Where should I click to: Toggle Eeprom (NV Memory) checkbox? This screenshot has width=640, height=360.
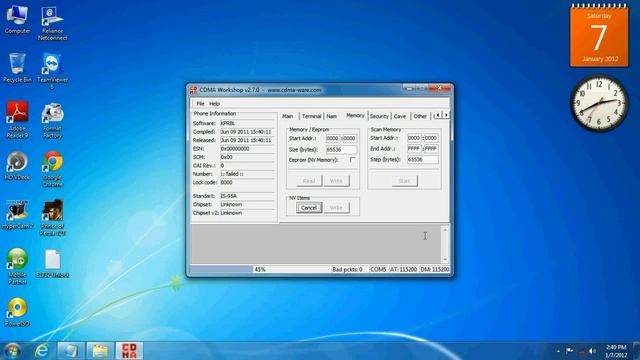coord(353,160)
